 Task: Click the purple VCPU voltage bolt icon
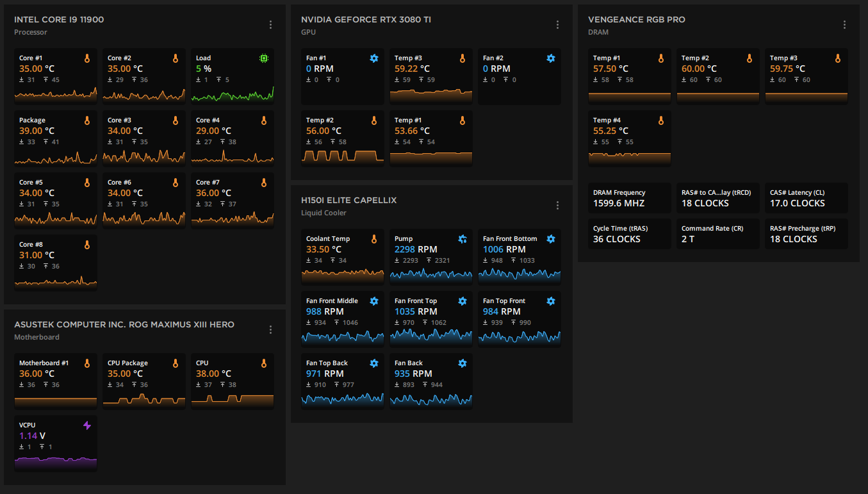tap(87, 425)
